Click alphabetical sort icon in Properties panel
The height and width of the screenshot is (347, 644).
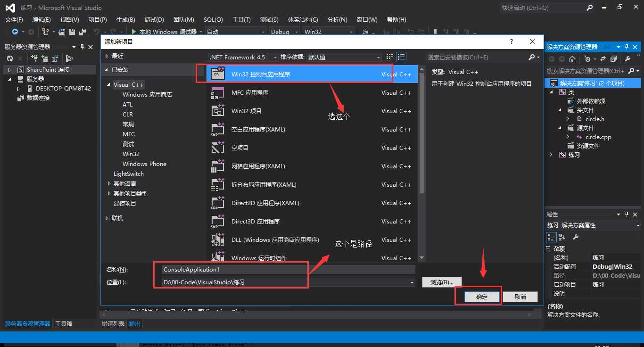point(562,237)
